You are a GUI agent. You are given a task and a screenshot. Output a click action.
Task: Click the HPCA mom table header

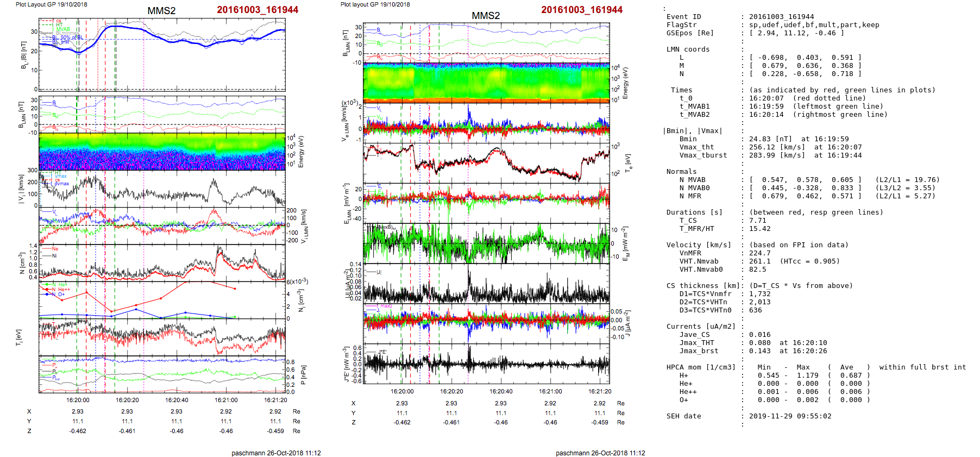pyautogui.click(x=701, y=367)
